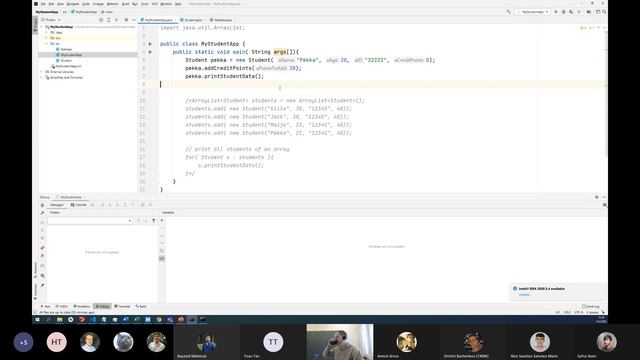
Task: Toggle the Project side tool window stripe
Action: tap(35, 25)
